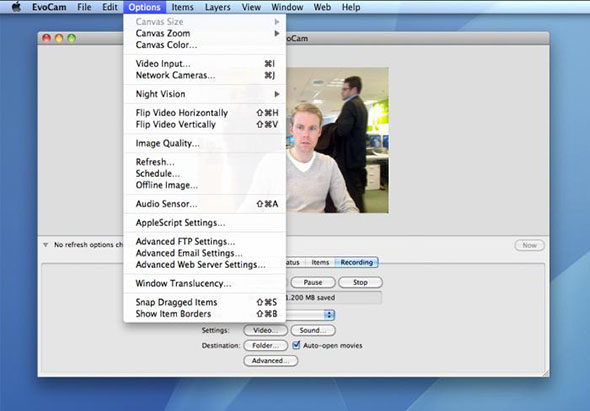
Task: Zoom the EvoCam window with green button
Action: pos(71,38)
